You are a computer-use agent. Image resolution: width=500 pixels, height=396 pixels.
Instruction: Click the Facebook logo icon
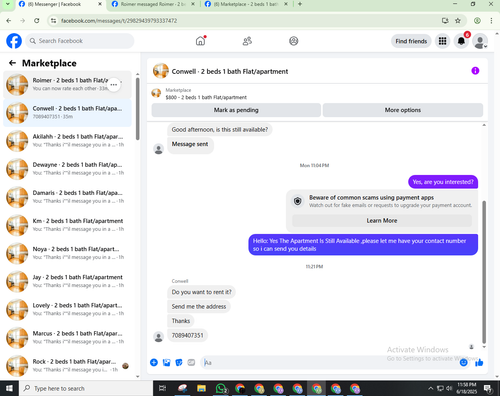point(14,41)
